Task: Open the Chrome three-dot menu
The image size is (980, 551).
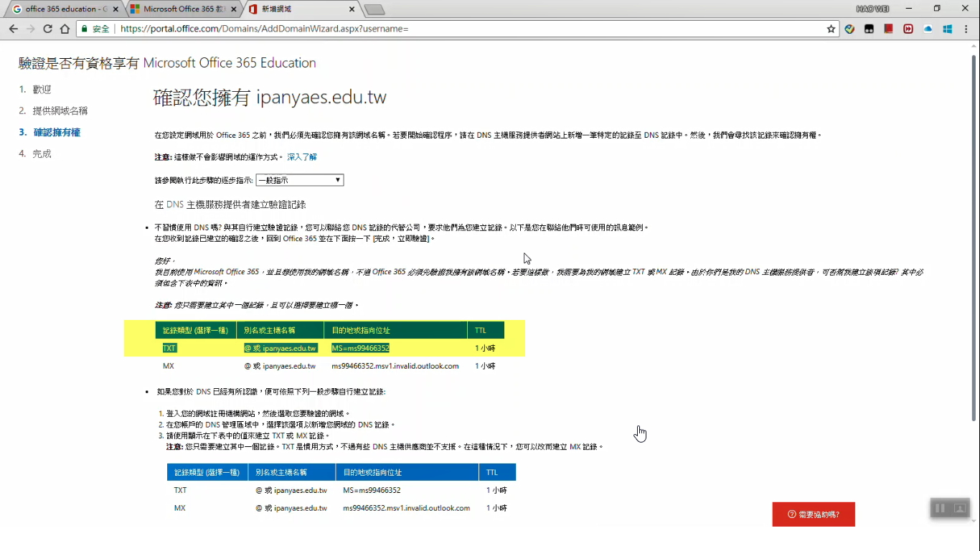Action: [968, 29]
